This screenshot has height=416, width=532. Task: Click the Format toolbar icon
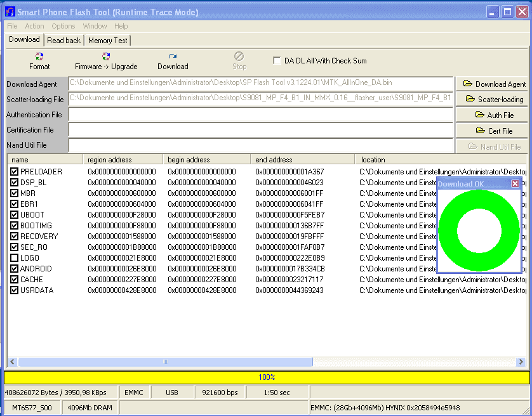[39, 56]
